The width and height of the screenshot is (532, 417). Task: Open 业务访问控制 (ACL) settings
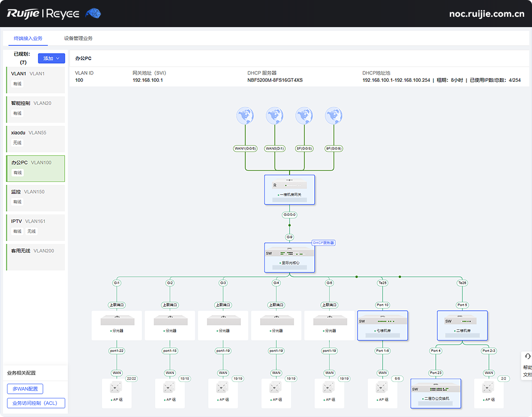(36, 403)
